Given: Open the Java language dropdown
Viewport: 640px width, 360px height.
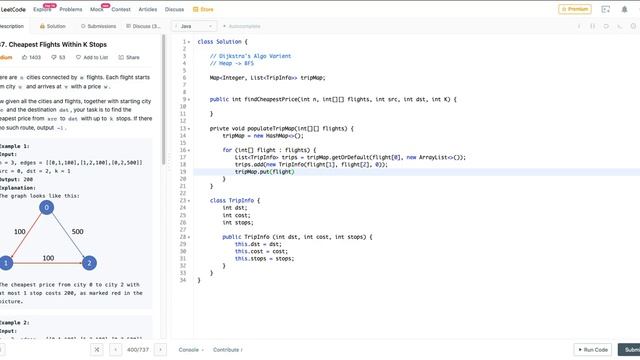Looking at the screenshot, I should click(x=193, y=26).
